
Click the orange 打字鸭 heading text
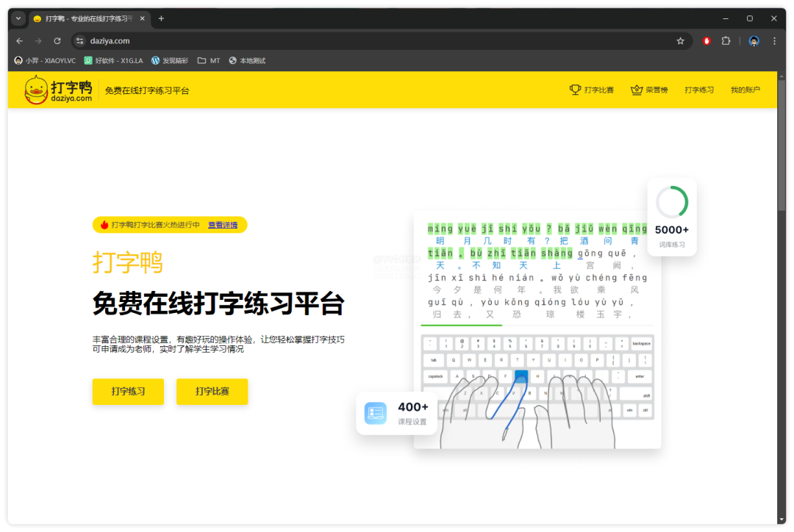(x=128, y=263)
